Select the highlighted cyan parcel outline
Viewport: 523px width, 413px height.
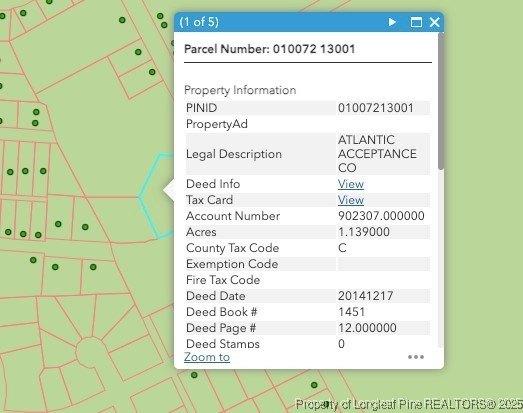(156, 196)
